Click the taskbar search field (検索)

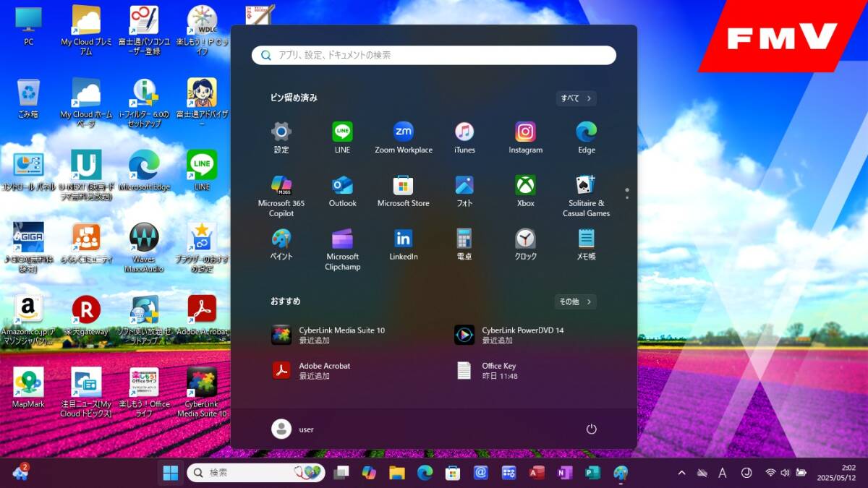tap(256, 473)
